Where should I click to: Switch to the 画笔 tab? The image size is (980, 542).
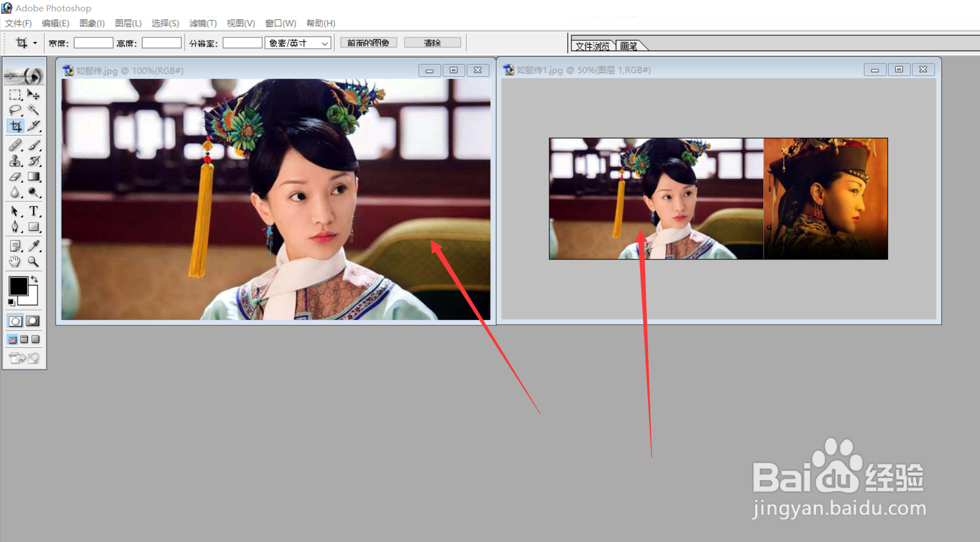(629, 46)
